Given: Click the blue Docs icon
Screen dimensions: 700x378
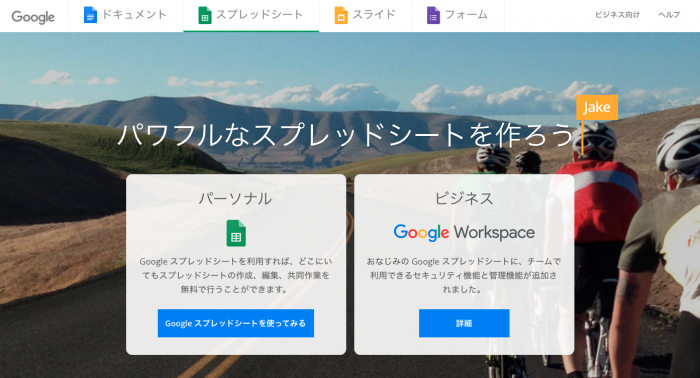Looking at the screenshot, I should [x=90, y=15].
